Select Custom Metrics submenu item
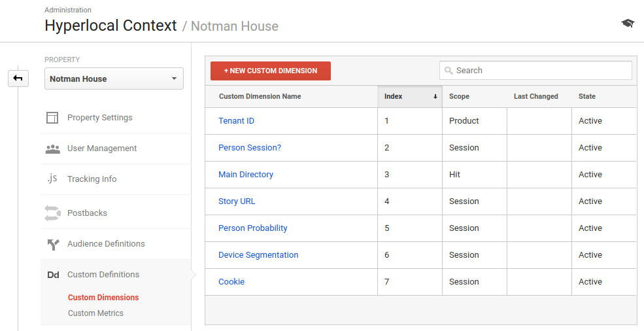The height and width of the screenshot is (331, 644). point(95,313)
